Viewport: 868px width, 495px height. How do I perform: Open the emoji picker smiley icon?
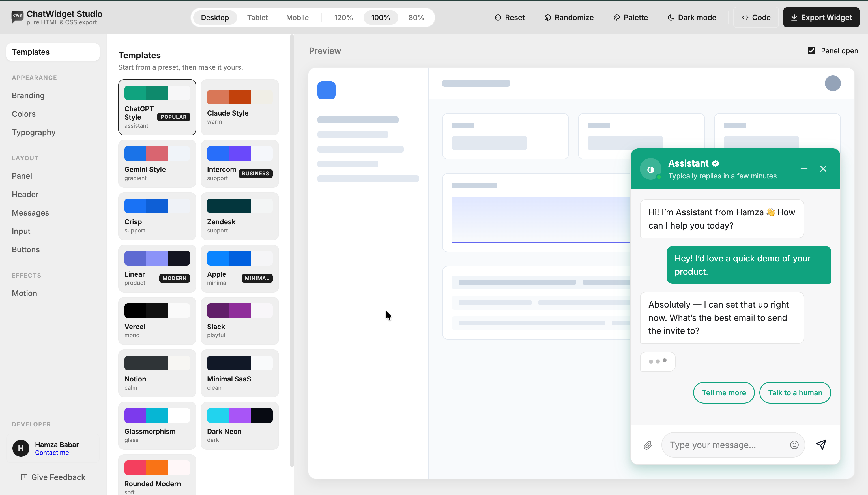click(x=794, y=445)
